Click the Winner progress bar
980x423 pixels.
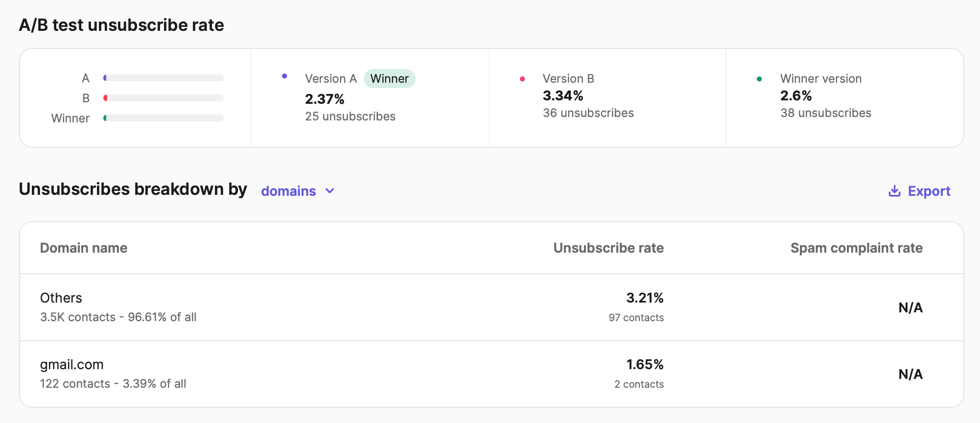point(164,117)
